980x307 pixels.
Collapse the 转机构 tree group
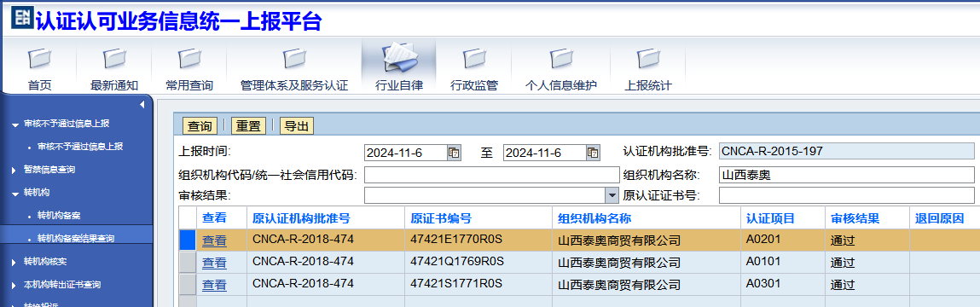pyautogui.click(x=15, y=194)
